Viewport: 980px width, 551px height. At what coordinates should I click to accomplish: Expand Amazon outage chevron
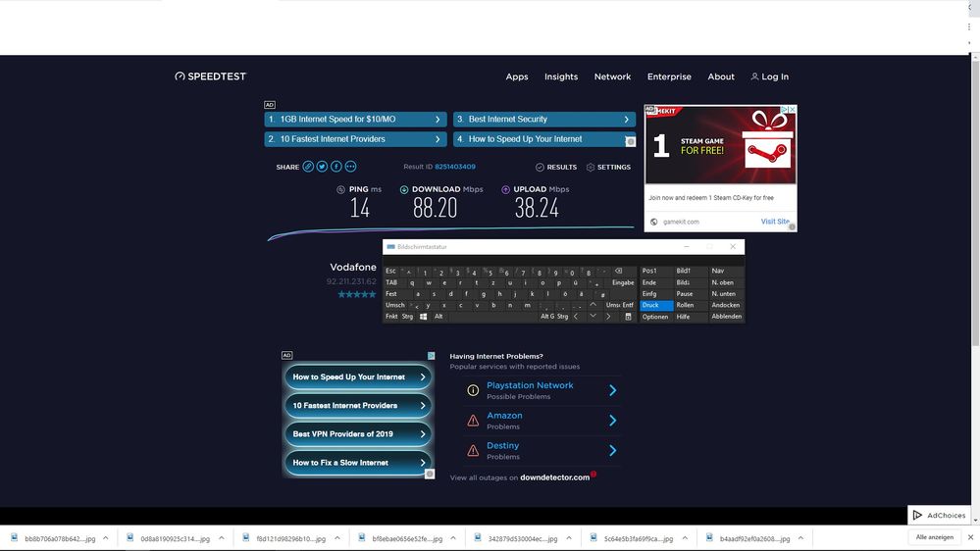point(612,421)
